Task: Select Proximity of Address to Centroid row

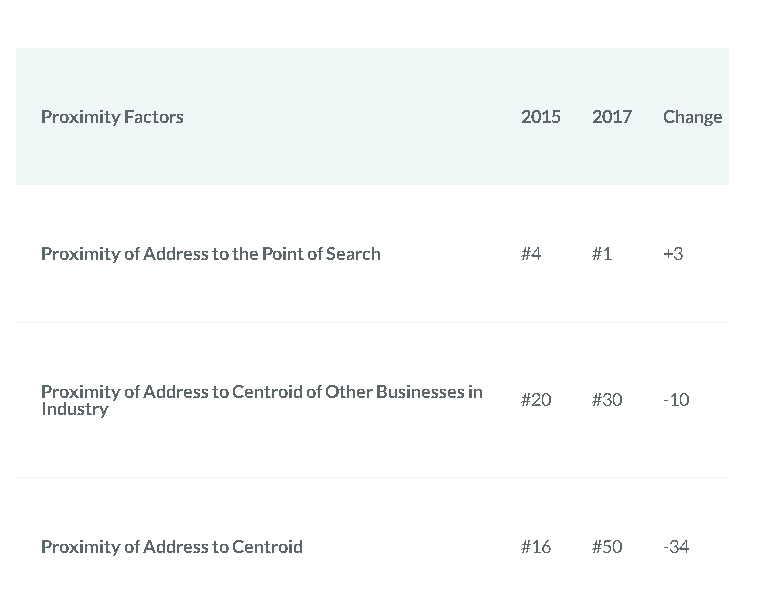Action: 171,547
